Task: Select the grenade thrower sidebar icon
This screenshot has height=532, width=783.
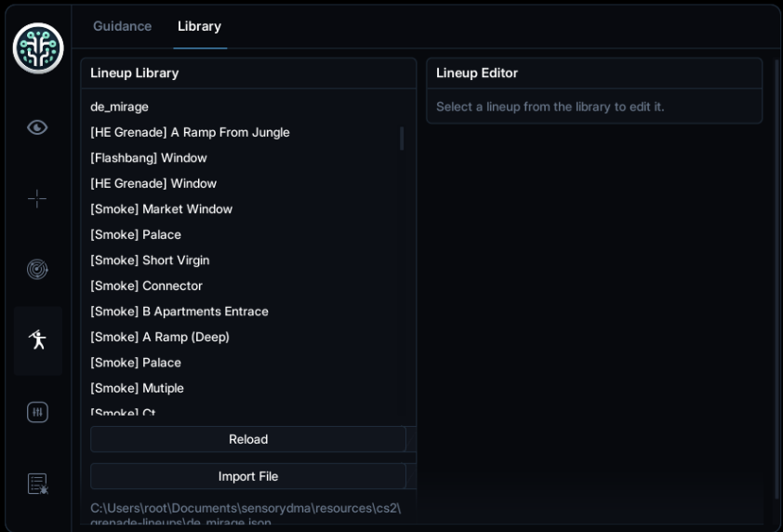Action: (x=38, y=340)
